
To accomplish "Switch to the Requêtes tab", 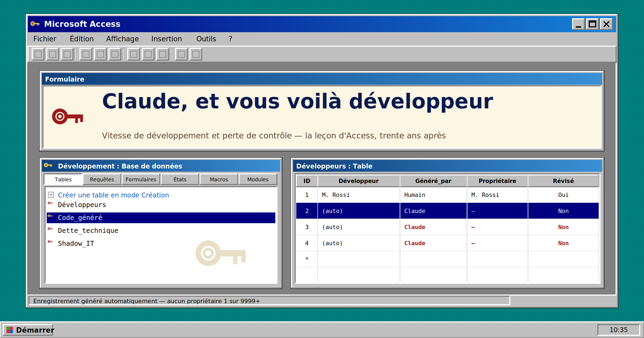I will pos(102,179).
